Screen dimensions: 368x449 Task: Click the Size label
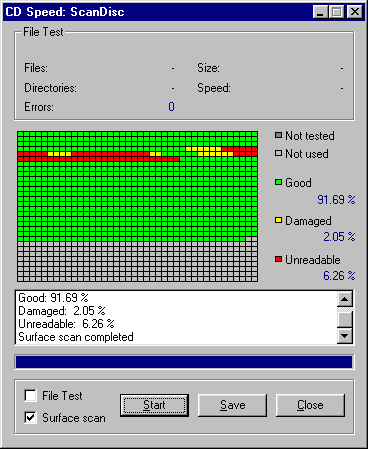208,68
